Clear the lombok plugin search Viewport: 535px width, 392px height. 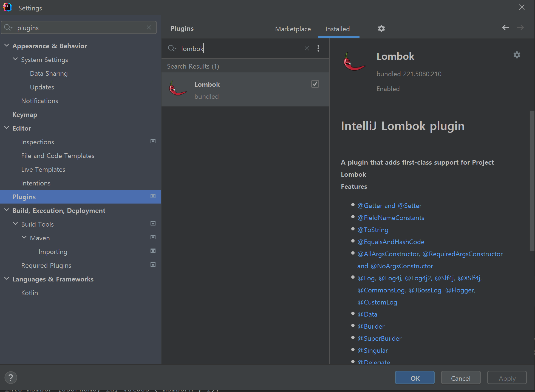[307, 48]
